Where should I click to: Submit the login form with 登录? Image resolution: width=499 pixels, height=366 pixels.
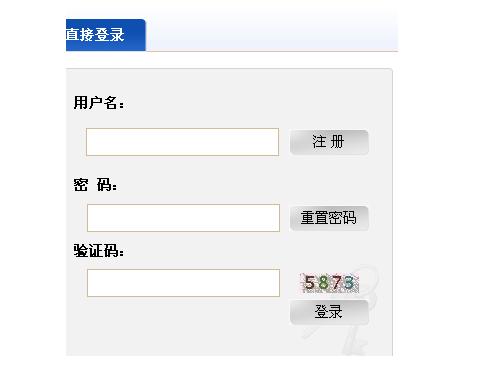[x=329, y=312]
